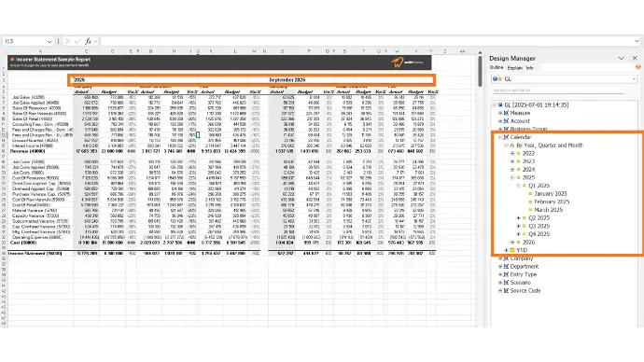Image resolution: width=644 pixels, height=362 pixels.
Task: Open the GL model dropdown
Action: tap(634, 79)
